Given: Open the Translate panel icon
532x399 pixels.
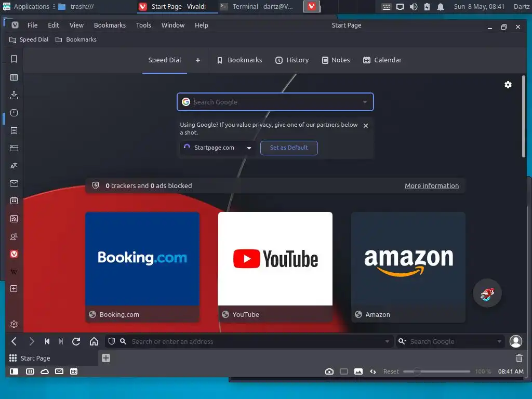Looking at the screenshot, I should (14, 166).
